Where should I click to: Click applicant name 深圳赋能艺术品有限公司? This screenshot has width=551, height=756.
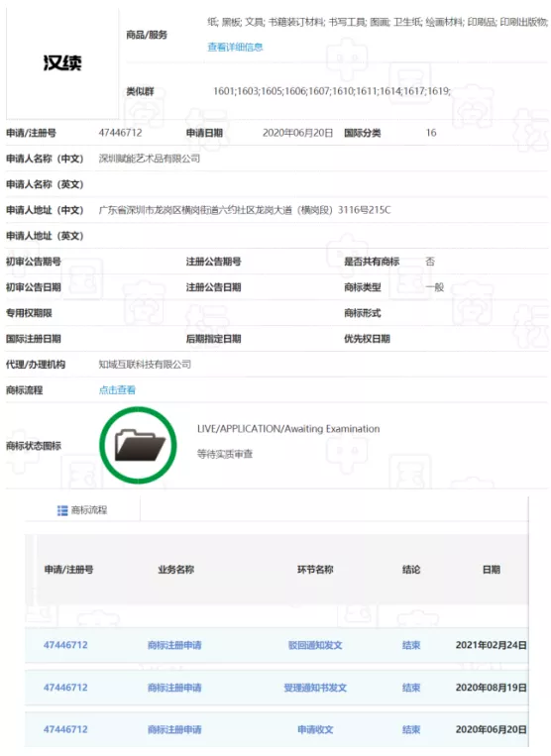click(x=150, y=159)
